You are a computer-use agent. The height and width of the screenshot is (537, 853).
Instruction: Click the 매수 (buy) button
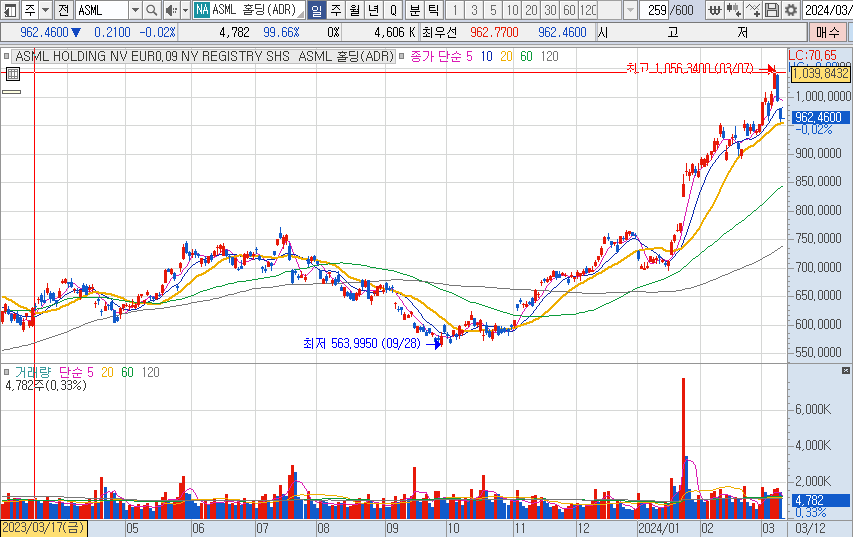(x=828, y=32)
